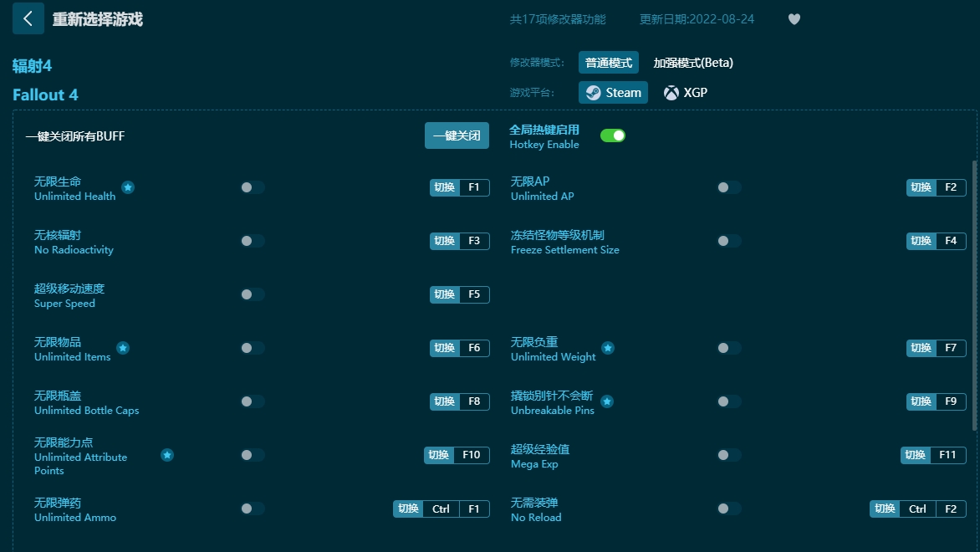Click the F5 hotkey field for Super Speed

pyautogui.click(x=474, y=294)
